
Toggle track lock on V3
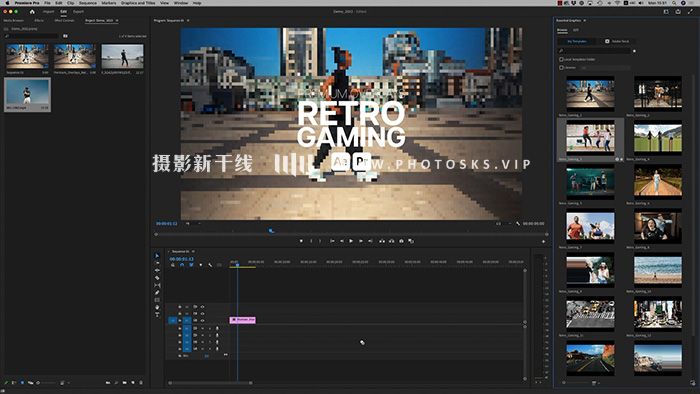pyautogui.click(x=180, y=307)
